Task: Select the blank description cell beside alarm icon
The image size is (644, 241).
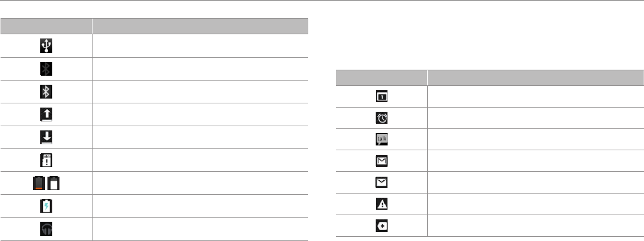Action: pyautogui.click(x=536, y=118)
